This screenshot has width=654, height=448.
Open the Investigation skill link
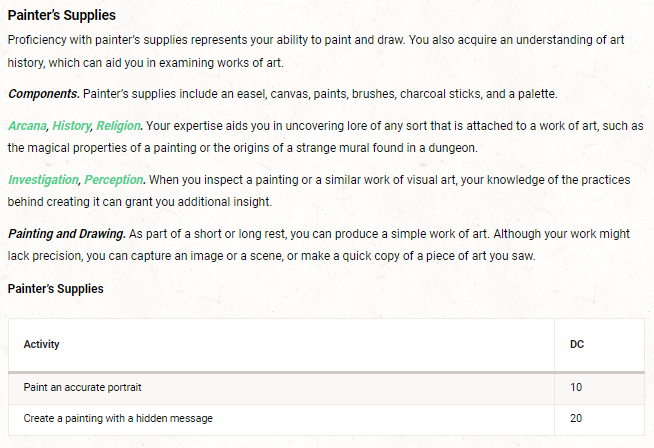pos(42,179)
